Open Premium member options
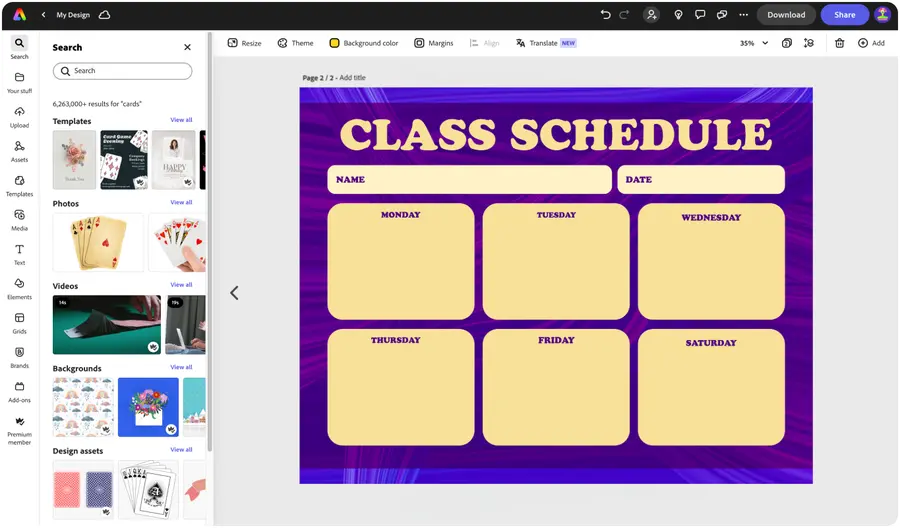900x528 pixels. (x=20, y=430)
